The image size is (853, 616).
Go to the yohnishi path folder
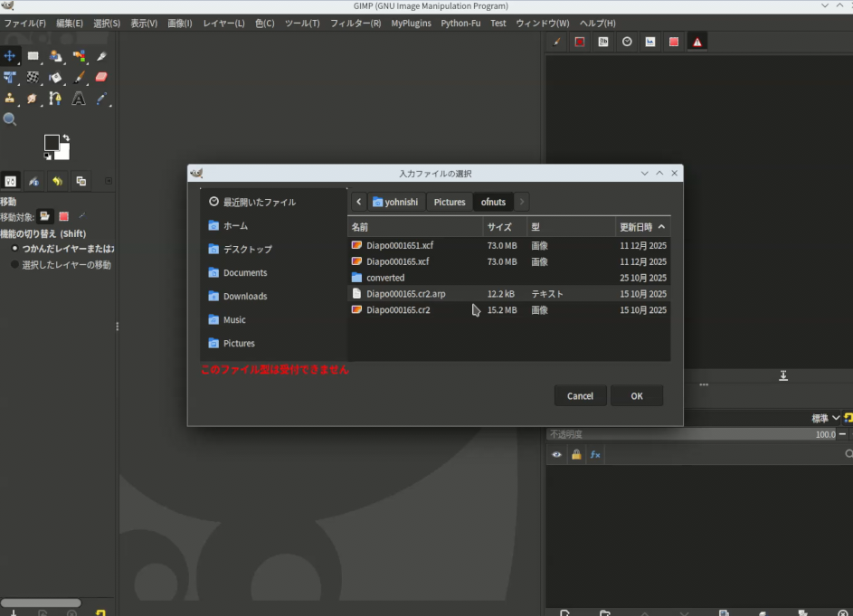(x=396, y=202)
